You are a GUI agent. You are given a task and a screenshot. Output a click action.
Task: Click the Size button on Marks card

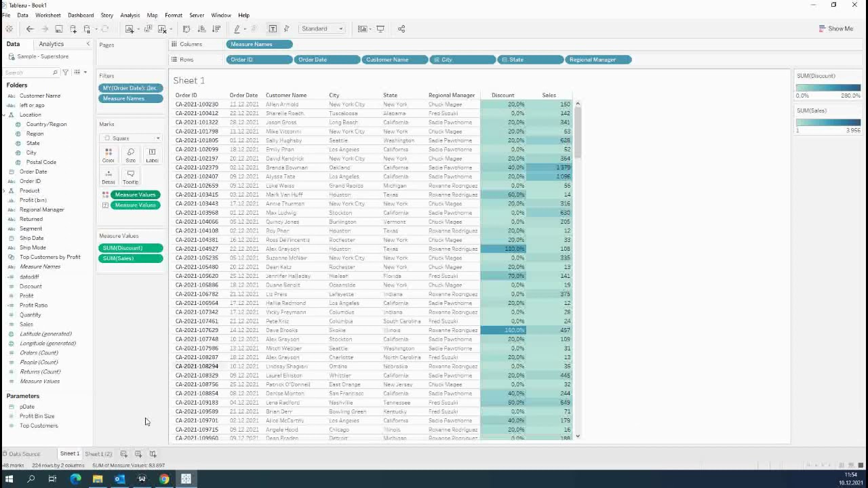coord(130,155)
